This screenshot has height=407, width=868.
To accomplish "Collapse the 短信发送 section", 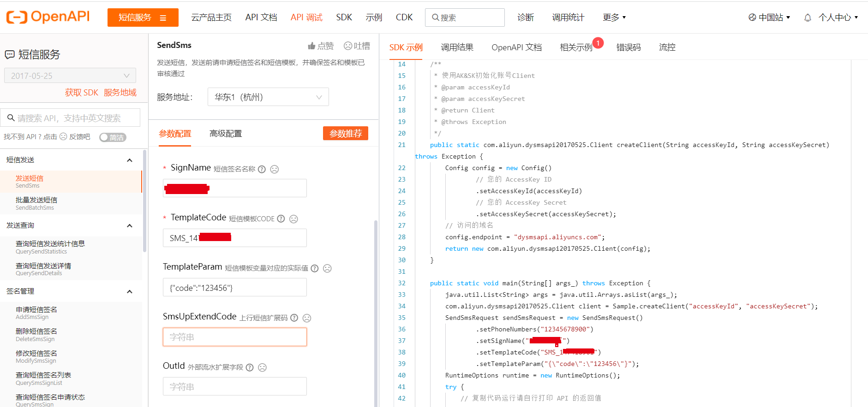I will click(130, 160).
